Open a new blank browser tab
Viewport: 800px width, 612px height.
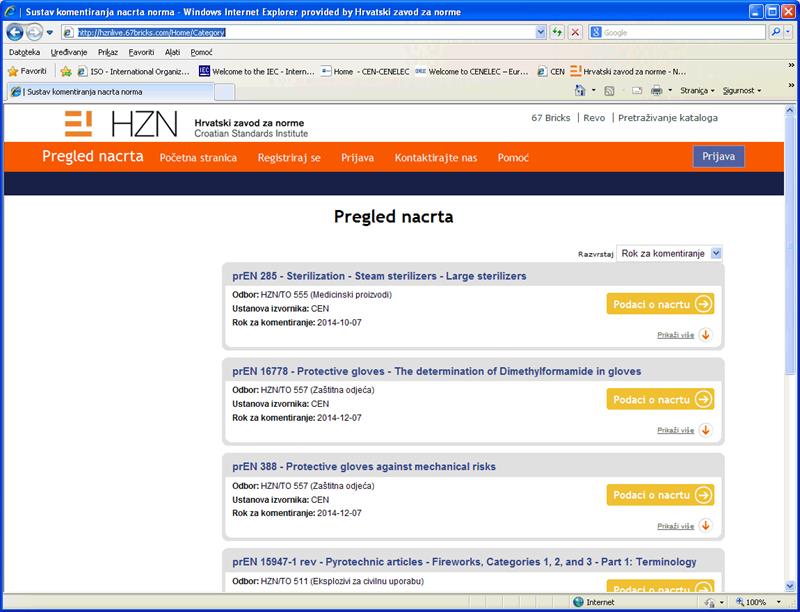point(224,92)
